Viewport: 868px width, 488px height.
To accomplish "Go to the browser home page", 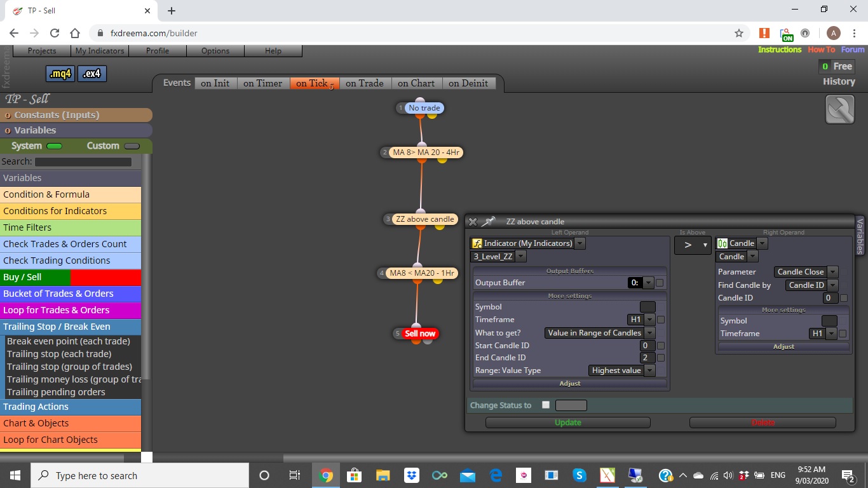I will 75,33.
